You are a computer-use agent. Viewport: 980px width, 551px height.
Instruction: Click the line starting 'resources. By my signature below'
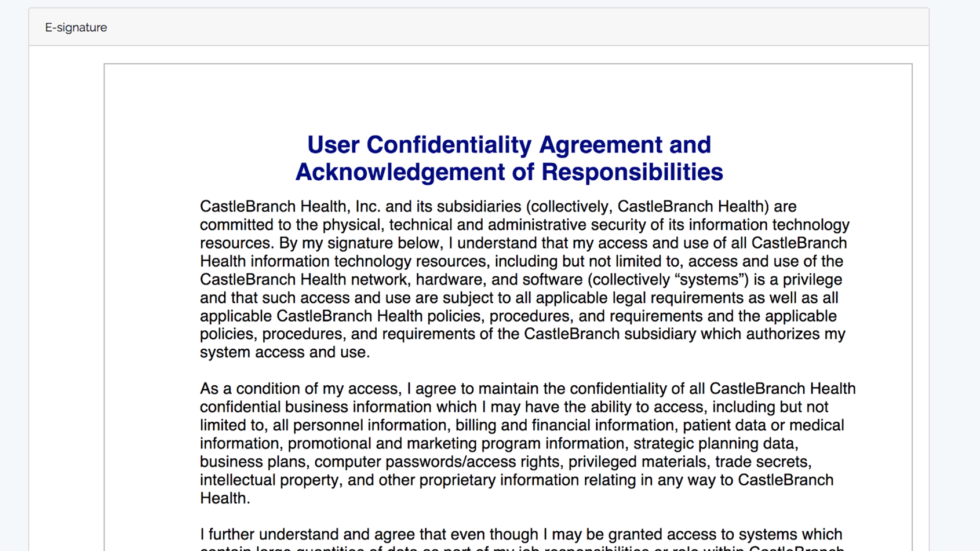point(523,243)
